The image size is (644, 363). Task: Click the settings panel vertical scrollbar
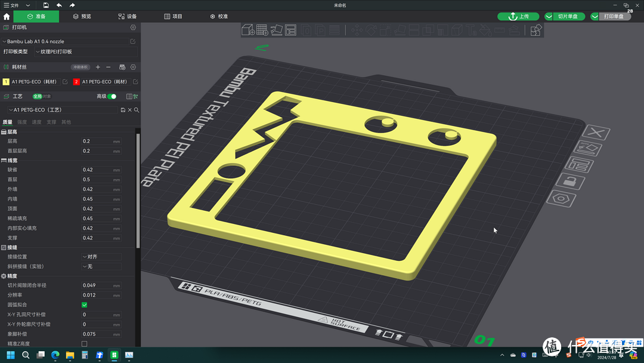point(138,190)
